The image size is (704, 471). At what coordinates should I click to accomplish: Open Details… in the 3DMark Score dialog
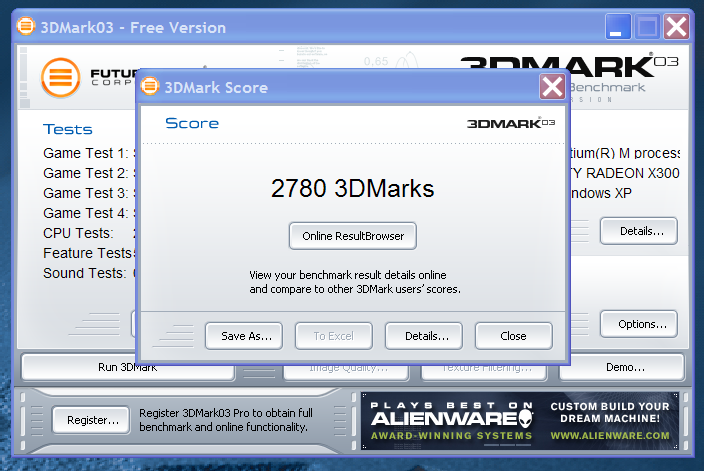click(x=424, y=336)
